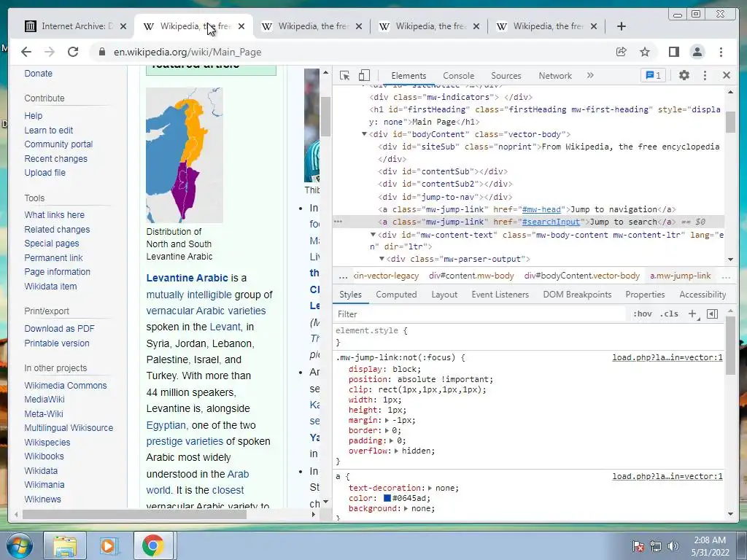Open the DOM Breakpoints tab
The width and height of the screenshot is (747, 560).
click(577, 295)
